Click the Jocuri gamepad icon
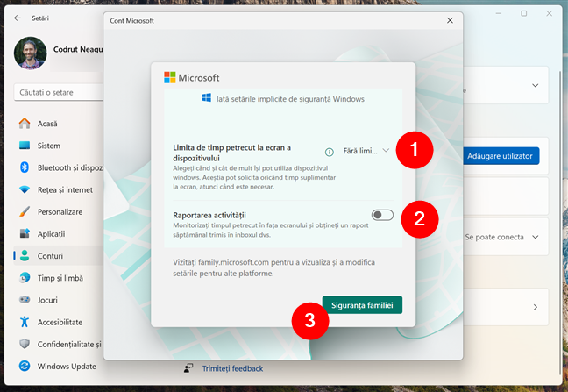 (x=25, y=300)
